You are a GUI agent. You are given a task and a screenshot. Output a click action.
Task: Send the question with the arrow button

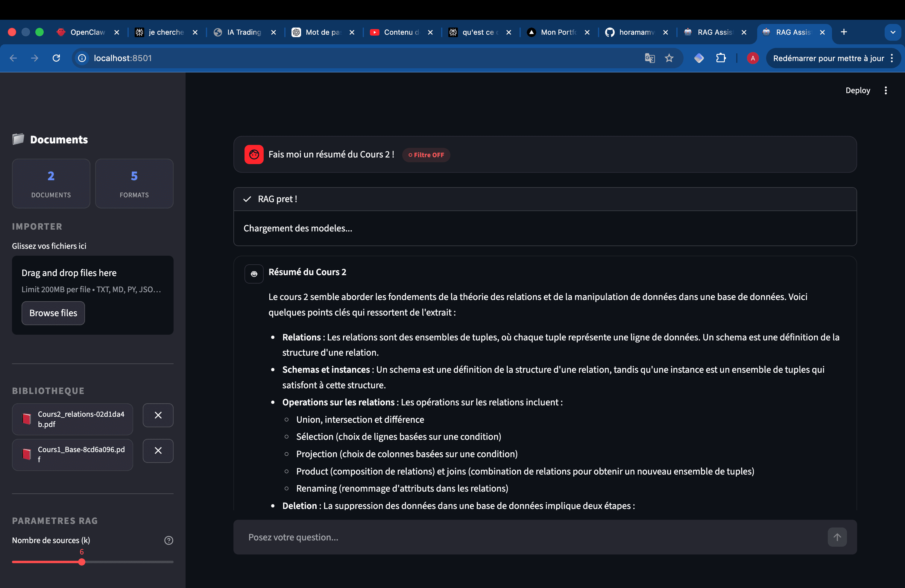(837, 537)
